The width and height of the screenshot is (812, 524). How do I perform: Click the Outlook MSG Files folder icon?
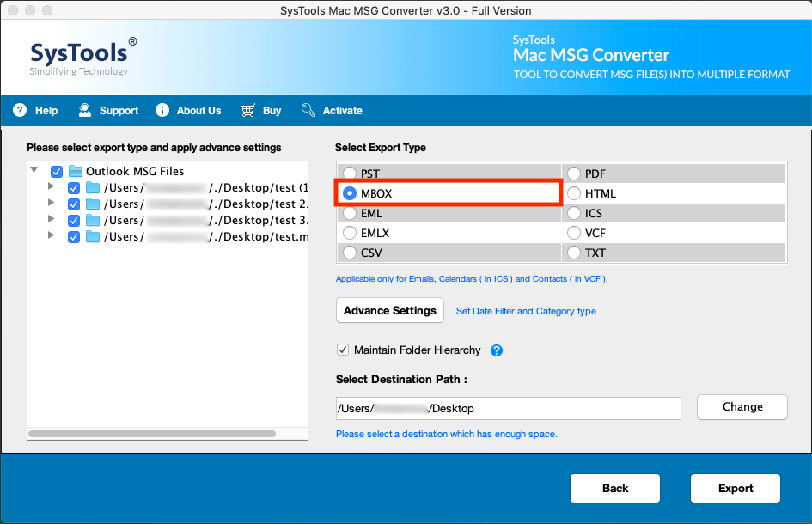coord(76,171)
